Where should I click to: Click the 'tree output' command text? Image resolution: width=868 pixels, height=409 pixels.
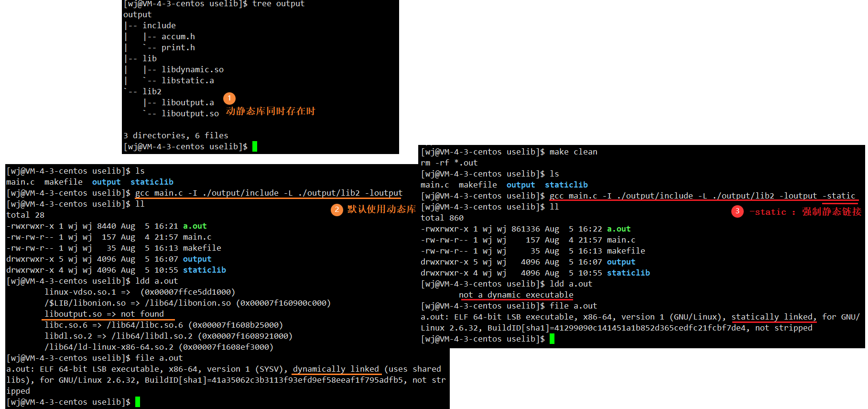click(278, 4)
